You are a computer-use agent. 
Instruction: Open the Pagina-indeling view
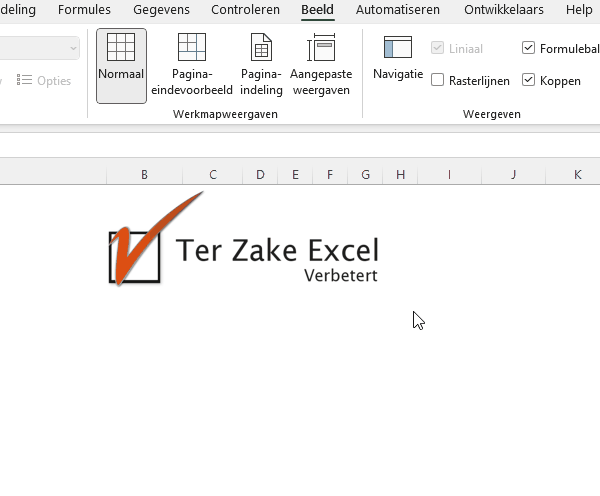pyautogui.click(x=261, y=48)
